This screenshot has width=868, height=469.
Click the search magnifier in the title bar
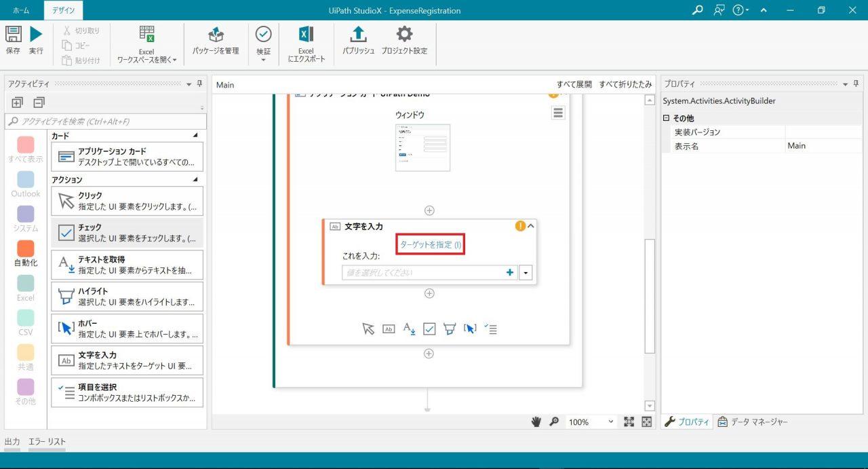pos(697,10)
